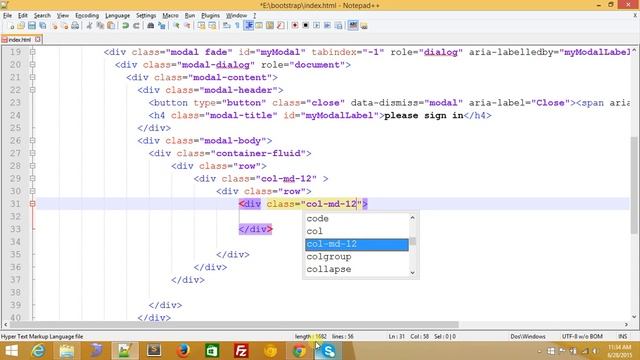
Task: Collapse the red fold marker on line 31
Action: (x=32, y=204)
